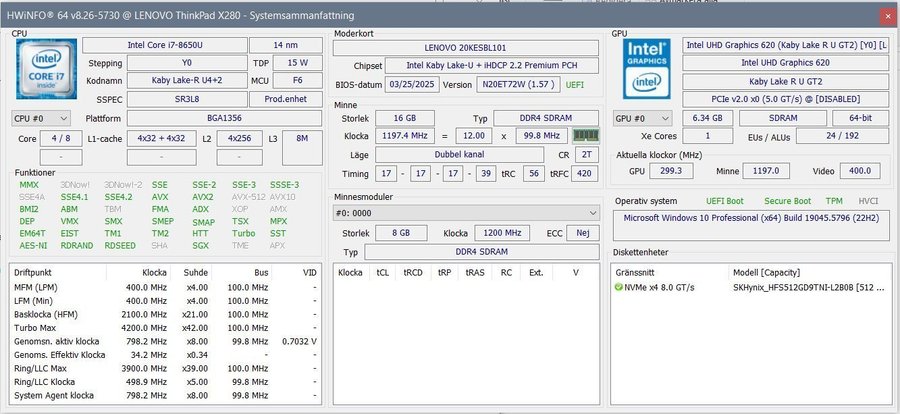Click the motherboard field LENOVO 20KESBL101
Screen dimensions: 900x414
[x=465, y=48]
